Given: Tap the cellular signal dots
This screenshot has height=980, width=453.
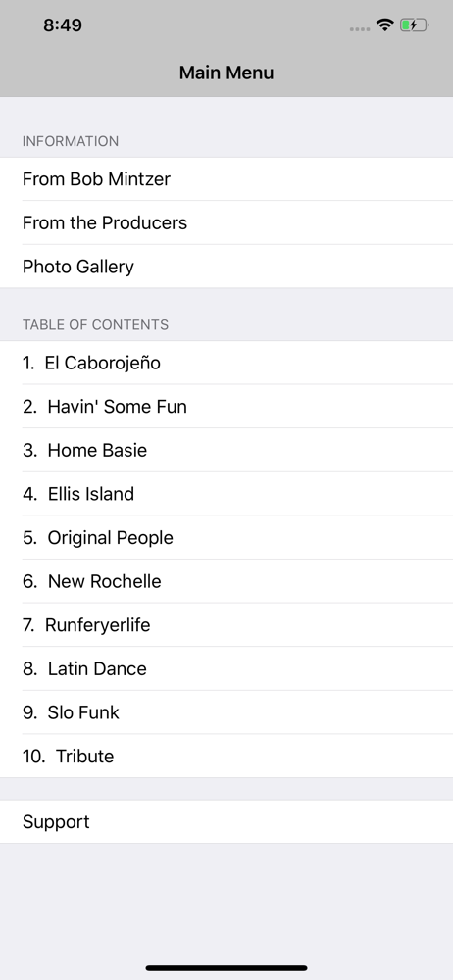Looking at the screenshot, I should tap(360, 28).
